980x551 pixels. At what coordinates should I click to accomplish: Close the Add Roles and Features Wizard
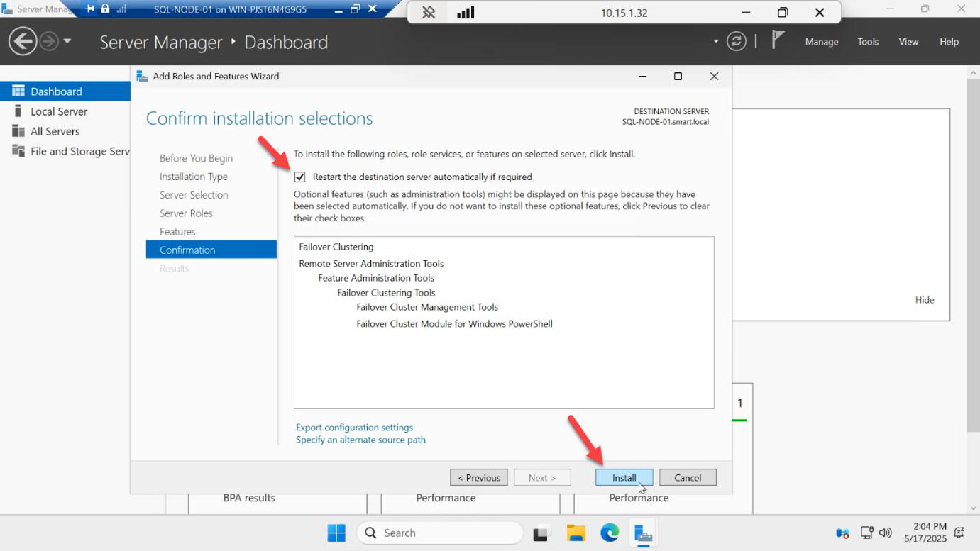pyautogui.click(x=714, y=77)
